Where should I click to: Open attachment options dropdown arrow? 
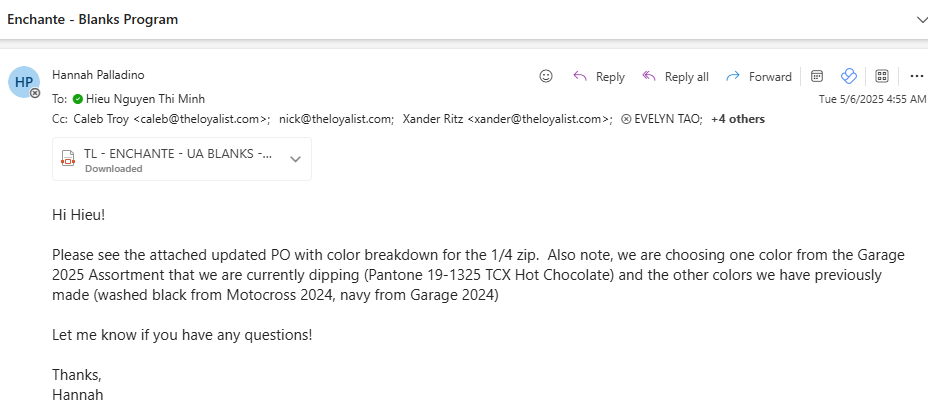[x=295, y=159]
